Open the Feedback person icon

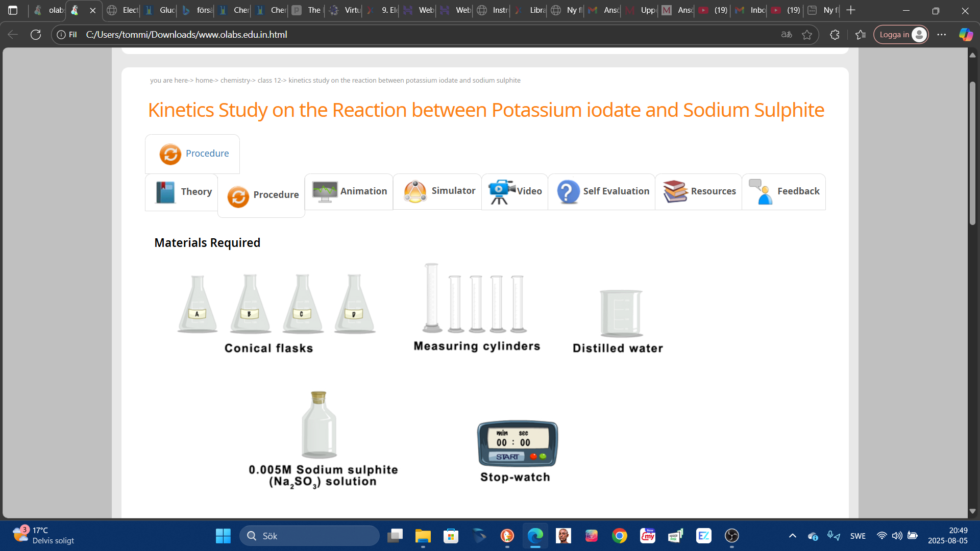pos(761,192)
